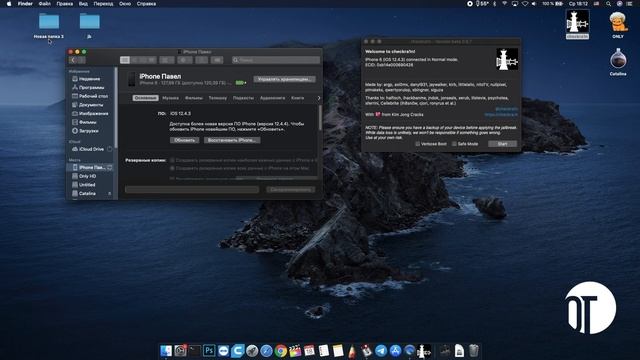Image resolution: width=640 pixels, height=360 pixels.
Task: Click the Finder device pane vertical scrollbar
Action: pyautogui.click(x=320, y=118)
